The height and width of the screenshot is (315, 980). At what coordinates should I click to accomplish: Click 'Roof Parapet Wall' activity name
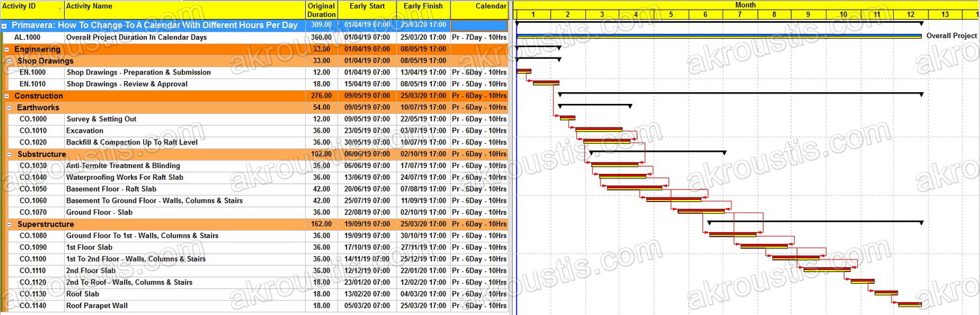97,306
